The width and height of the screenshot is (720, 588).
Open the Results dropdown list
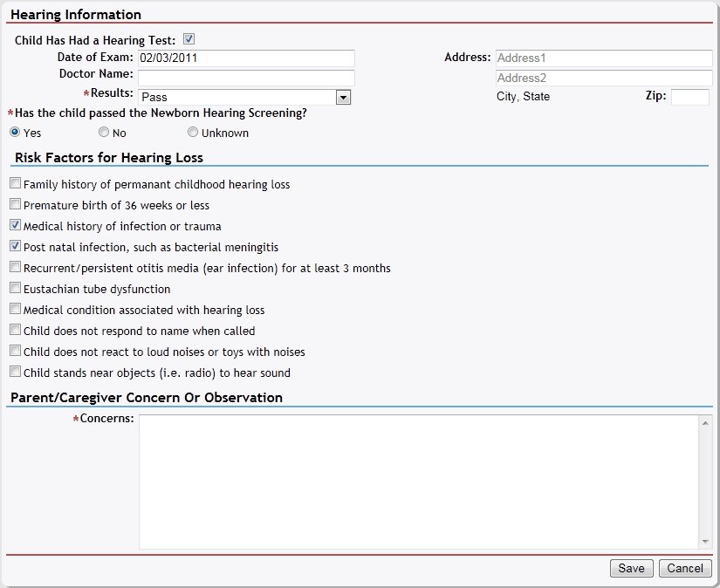click(343, 97)
